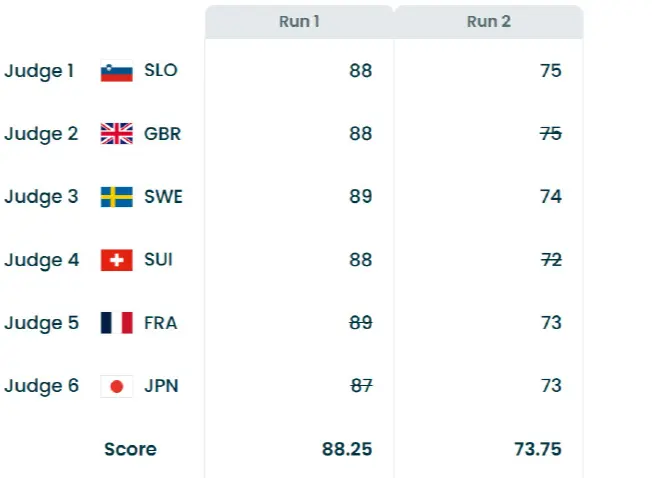Click the Judge 6 label
The image size is (652, 478).
pos(41,386)
